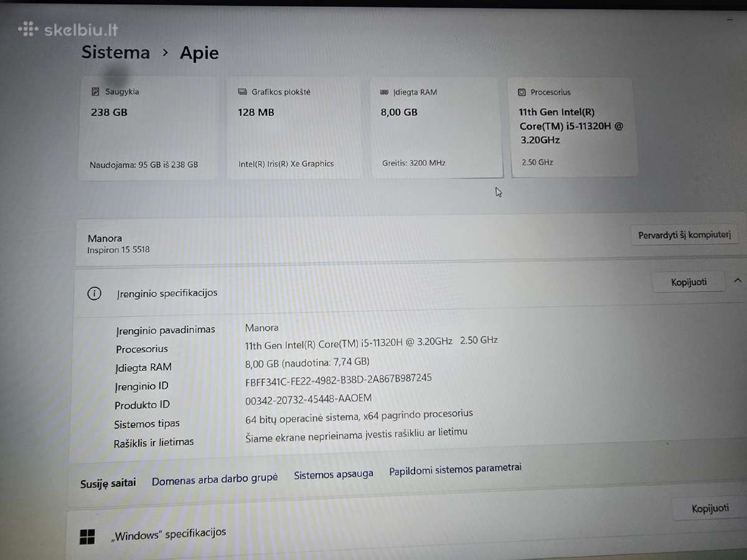
Task: Open the Saugykla storage card
Action: pyautogui.click(x=148, y=128)
